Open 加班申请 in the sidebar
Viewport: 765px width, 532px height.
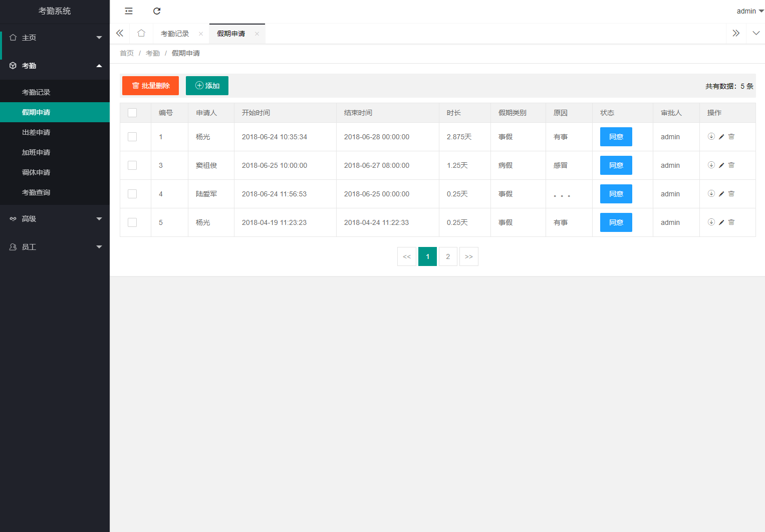click(x=55, y=152)
